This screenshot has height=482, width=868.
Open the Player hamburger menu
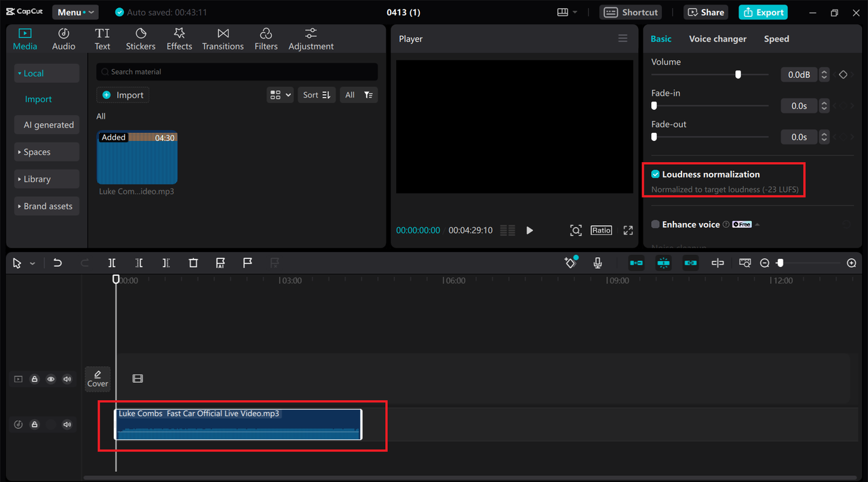tap(623, 39)
